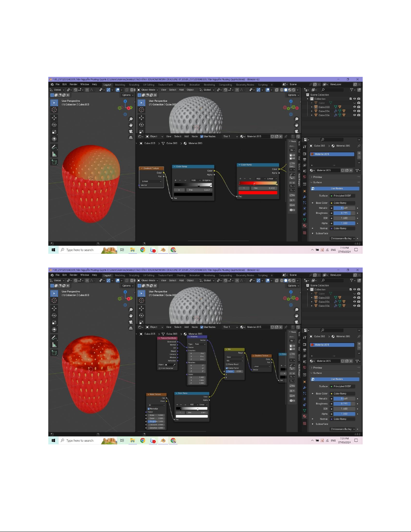The image size is (411, 532).
Task: Adjust the Mix node Factor slider
Action: click(x=235, y=372)
